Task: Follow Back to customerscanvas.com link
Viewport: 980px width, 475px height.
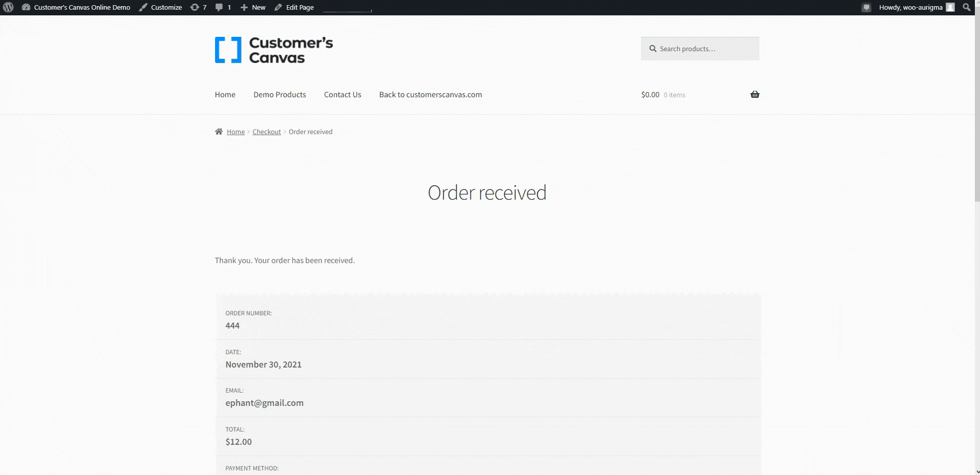Action: pos(431,94)
